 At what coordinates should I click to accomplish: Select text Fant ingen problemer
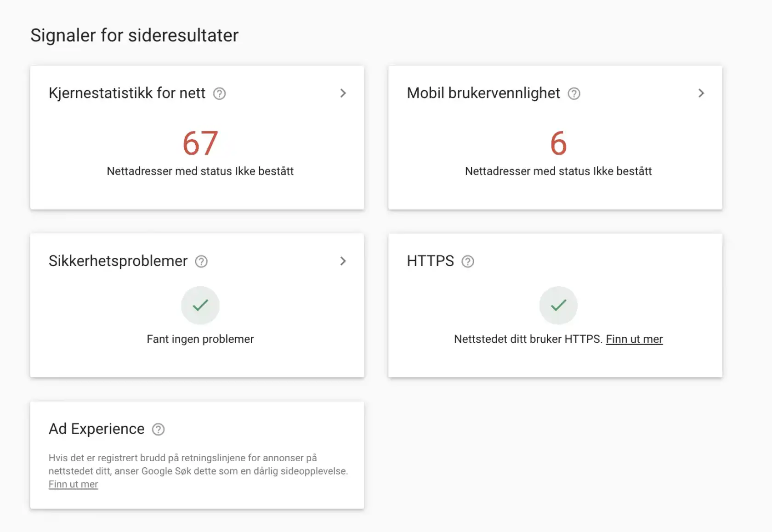(x=200, y=339)
